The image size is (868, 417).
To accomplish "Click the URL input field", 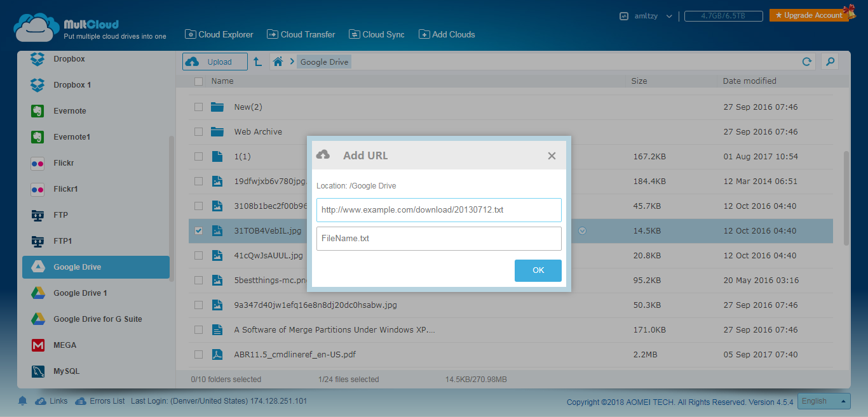I will [x=439, y=209].
